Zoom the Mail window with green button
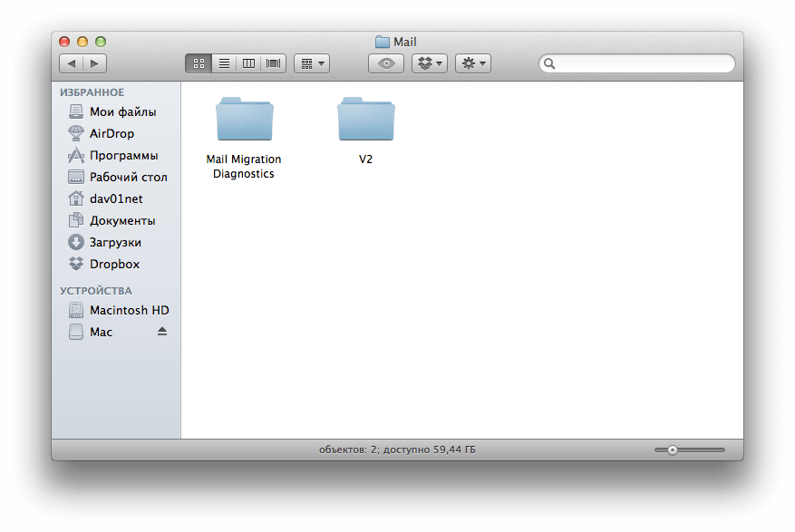Image resolution: width=795 pixels, height=532 pixels. coord(101,42)
